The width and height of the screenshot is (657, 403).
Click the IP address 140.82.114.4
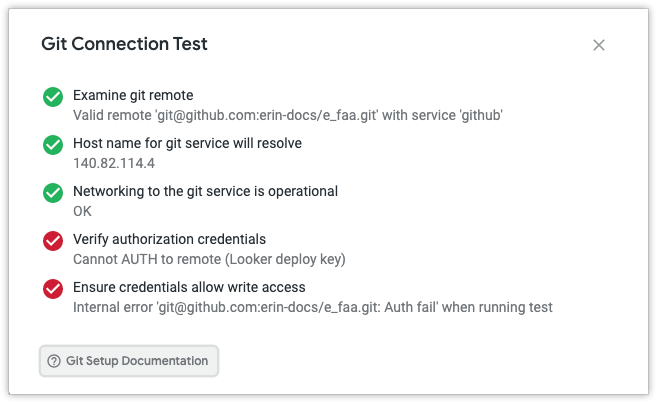click(x=114, y=163)
